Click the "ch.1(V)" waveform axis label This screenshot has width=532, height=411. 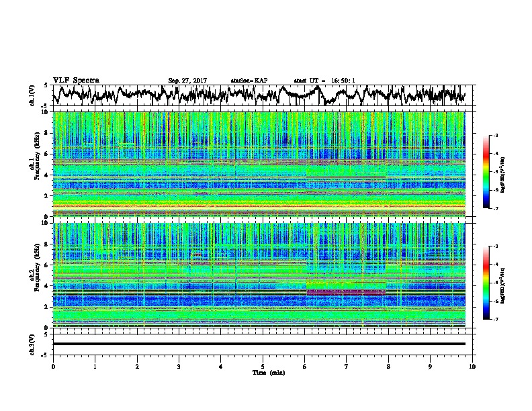32,95
